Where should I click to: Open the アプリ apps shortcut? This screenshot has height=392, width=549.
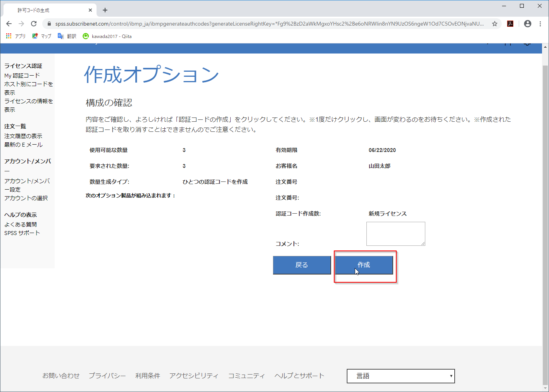click(x=16, y=36)
